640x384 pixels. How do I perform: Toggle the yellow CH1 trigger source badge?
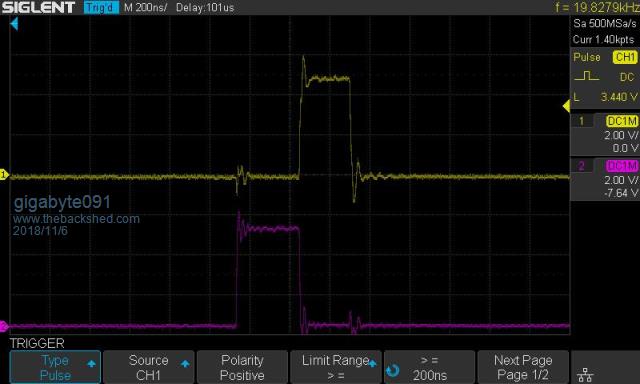tap(624, 57)
